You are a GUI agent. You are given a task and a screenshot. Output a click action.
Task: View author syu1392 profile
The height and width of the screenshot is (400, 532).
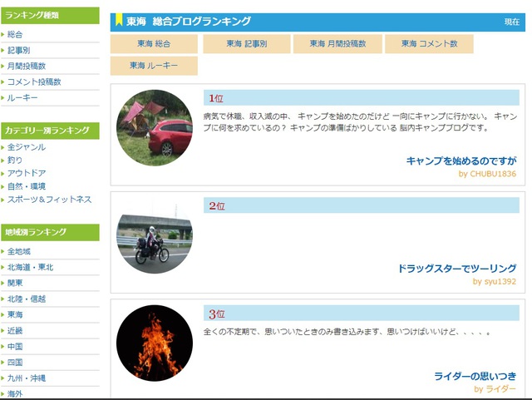[495, 281]
